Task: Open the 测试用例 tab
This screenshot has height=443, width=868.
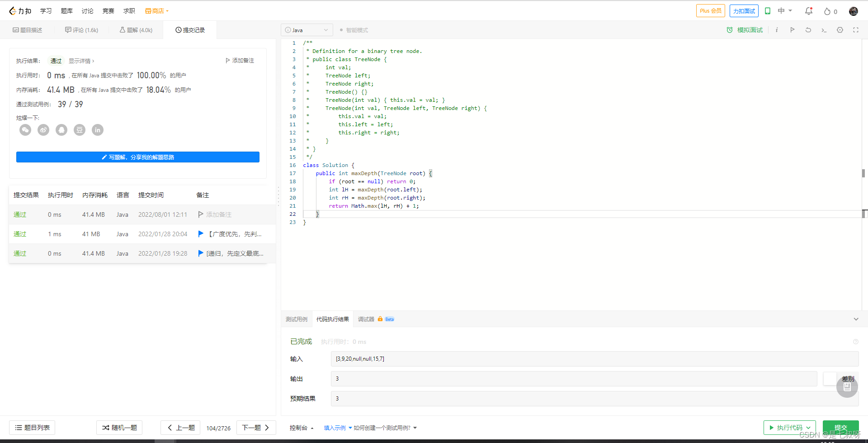Action: 297,319
